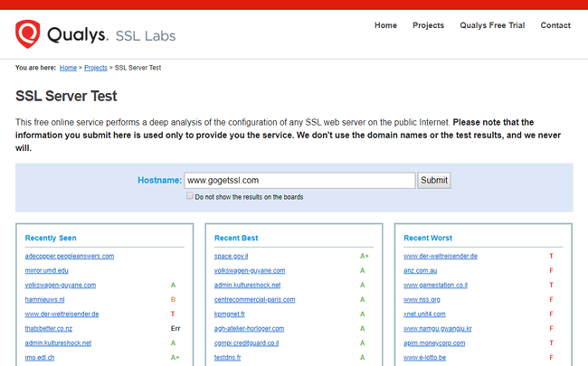588x366 pixels.
Task: Open kpmgnet.fr link
Action: coord(230,314)
